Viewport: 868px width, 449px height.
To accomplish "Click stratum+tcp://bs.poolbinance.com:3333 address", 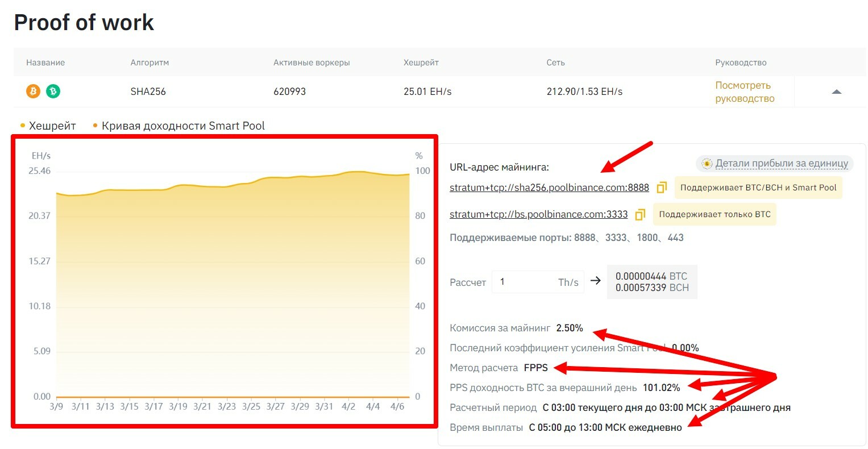I will [539, 214].
